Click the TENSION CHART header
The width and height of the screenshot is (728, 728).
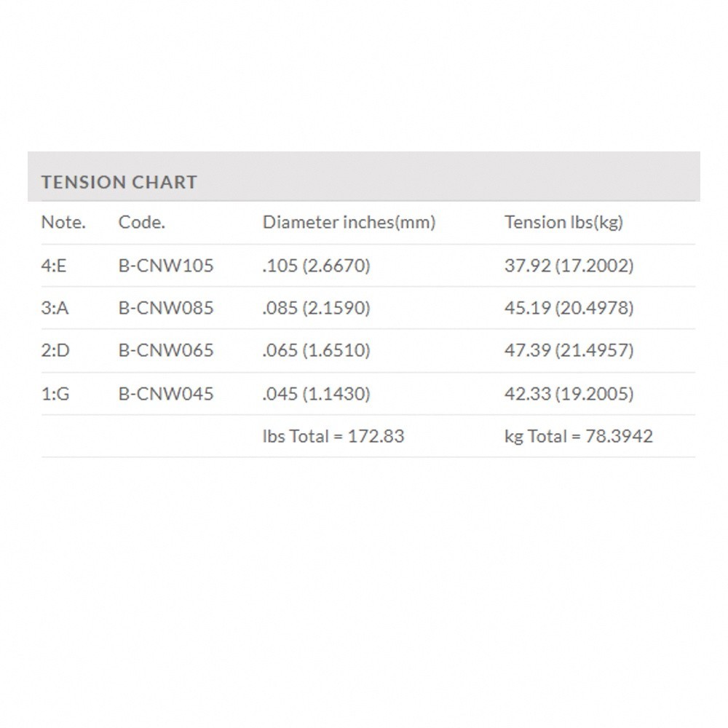click(x=119, y=182)
